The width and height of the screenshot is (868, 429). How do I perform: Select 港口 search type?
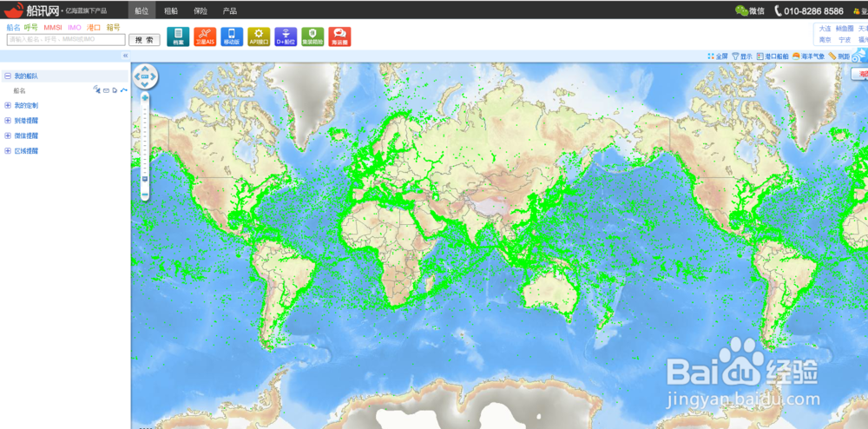(94, 27)
